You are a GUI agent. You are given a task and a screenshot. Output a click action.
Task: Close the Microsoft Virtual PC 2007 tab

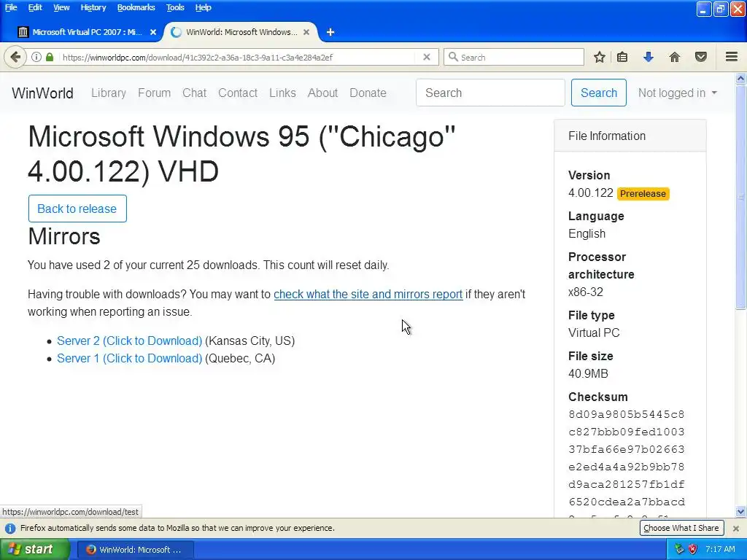(153, 32)
